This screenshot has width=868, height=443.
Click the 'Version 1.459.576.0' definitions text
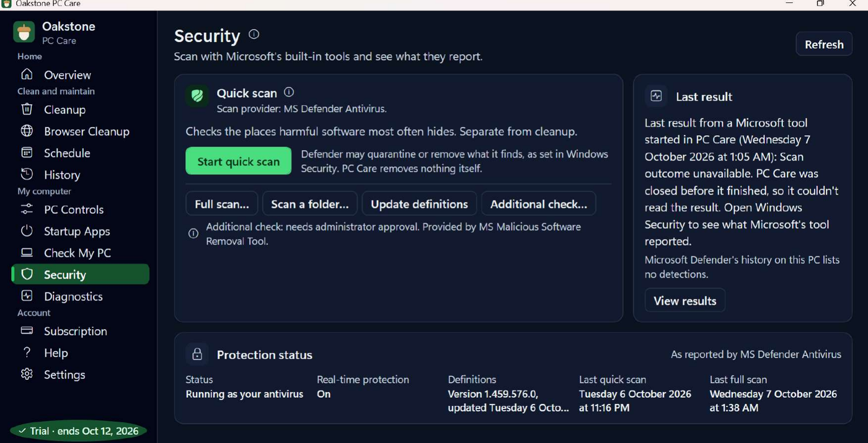pos(493,394)
